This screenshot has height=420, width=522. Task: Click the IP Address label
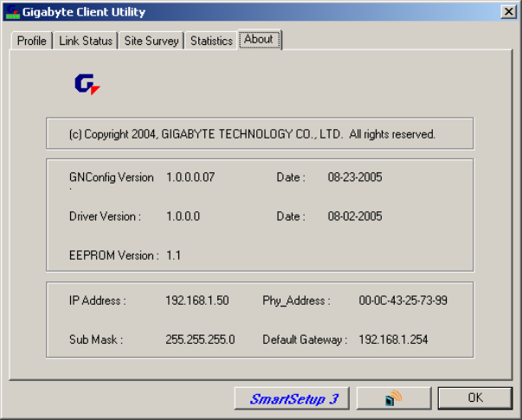click(x=98, y=300)
